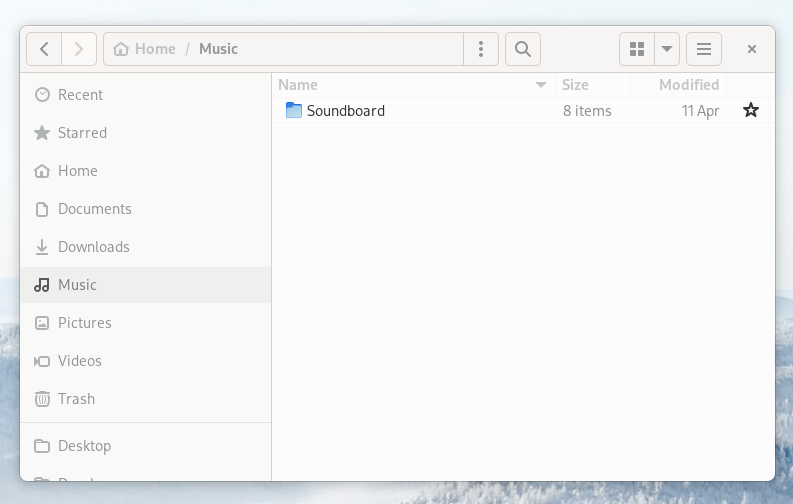Click the '8 items' size cell
This screenshot has width=793, height=504.
coord(587,111)
